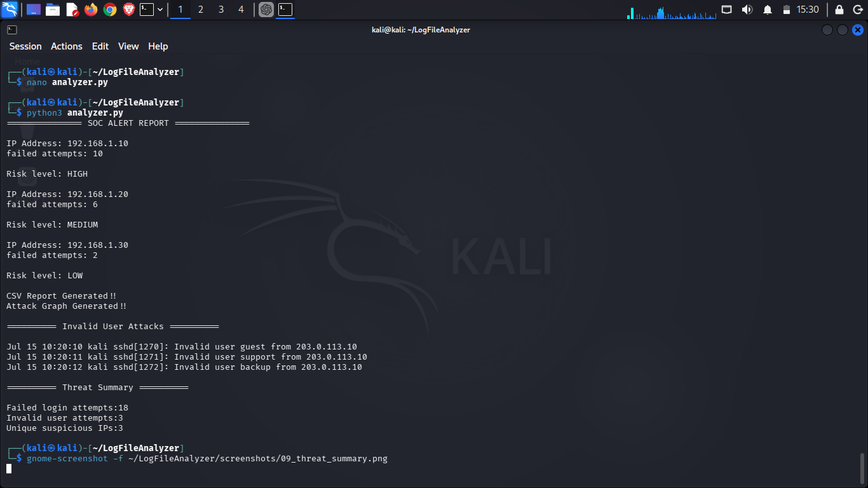The image size is (868, 488).
Task: Expand the terminal launcher dropdown arrow
Action: [160, 10]
